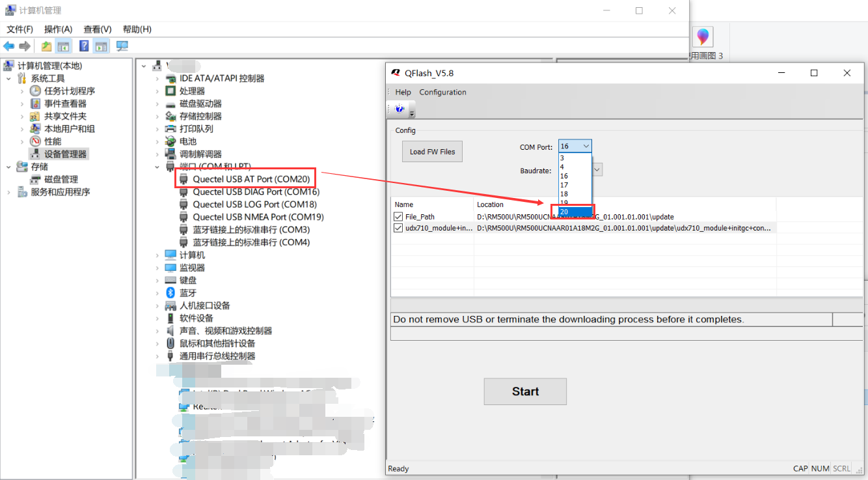Click the scan for hardware changes icon

(x=122, y=46)
